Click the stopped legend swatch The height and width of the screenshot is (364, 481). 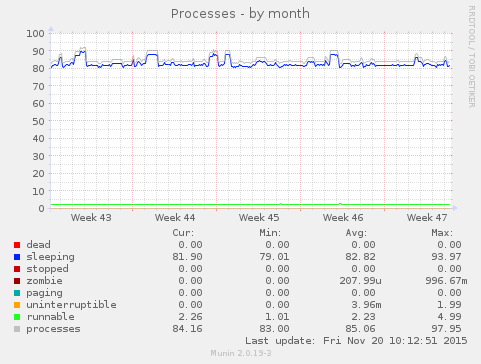17,269
